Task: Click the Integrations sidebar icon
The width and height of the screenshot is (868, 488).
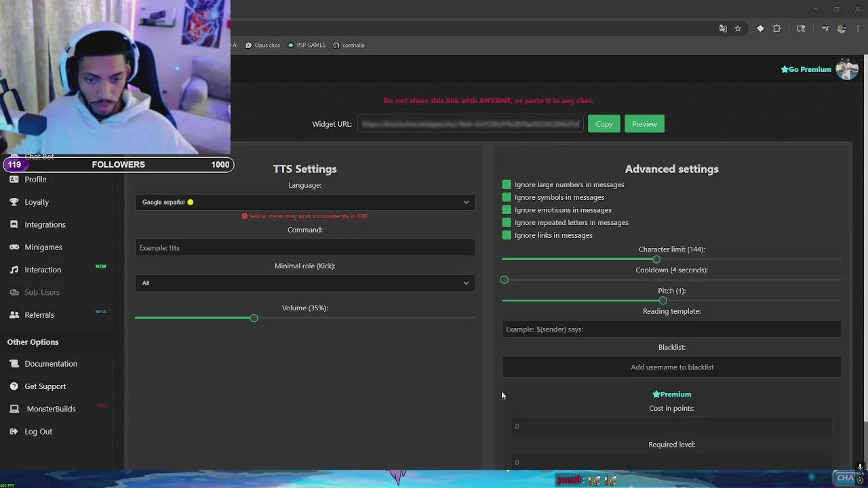Action: [14, 224]
